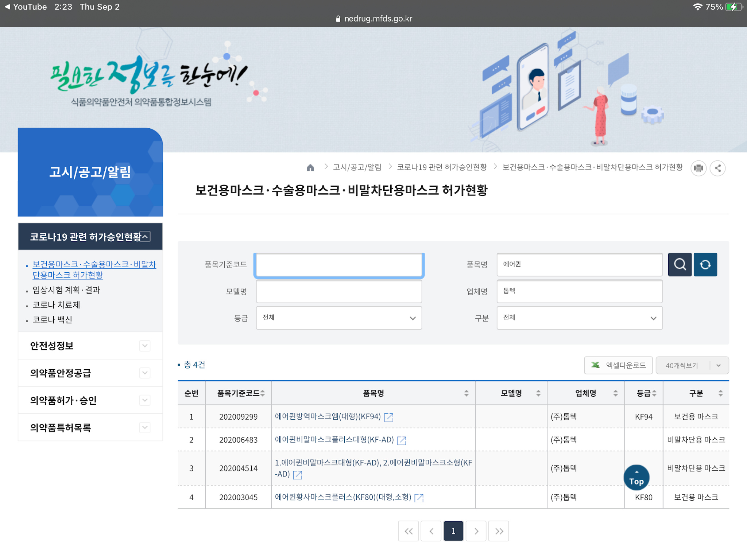Click the print page icon

[x=698, y=168]
